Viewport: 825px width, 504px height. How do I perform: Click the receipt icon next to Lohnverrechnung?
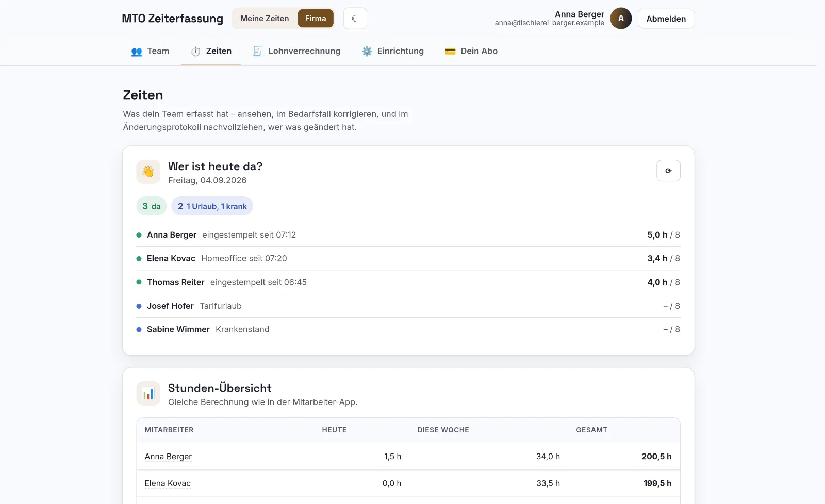[x=258, y=52]
